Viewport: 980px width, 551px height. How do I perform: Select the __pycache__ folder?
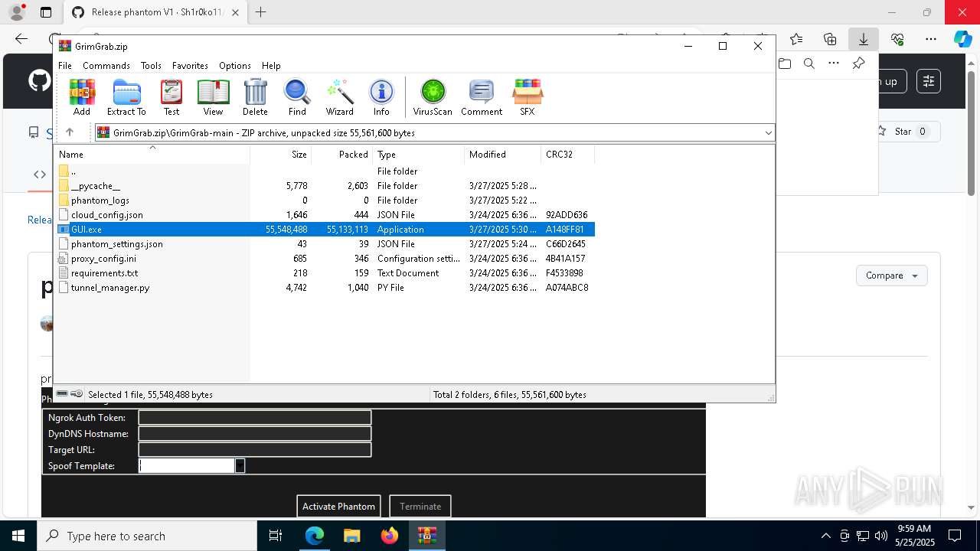[x=325, y=186]
